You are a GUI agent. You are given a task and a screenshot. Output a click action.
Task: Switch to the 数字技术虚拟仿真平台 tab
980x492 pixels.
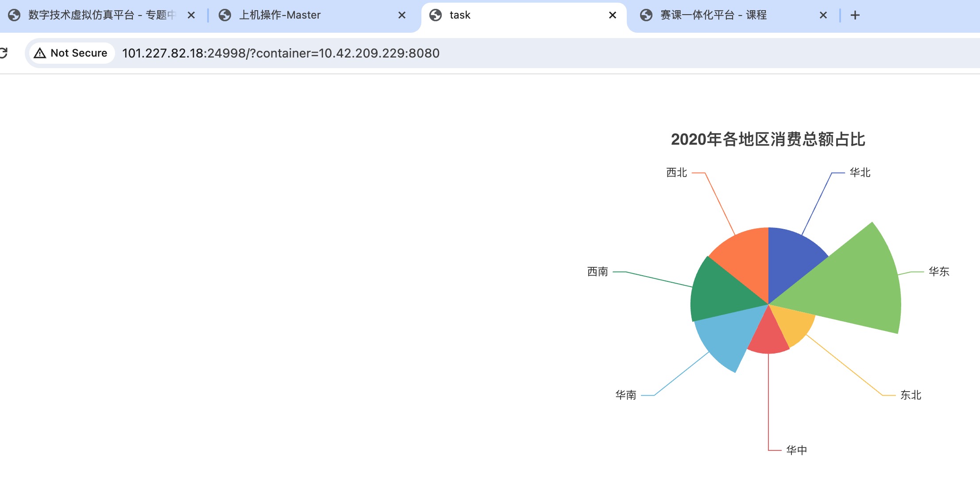[x=102, y=15]
